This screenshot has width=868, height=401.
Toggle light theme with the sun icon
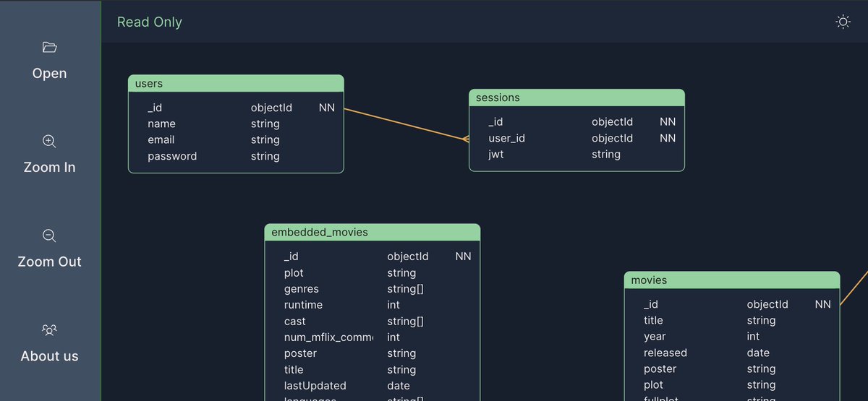843,22
